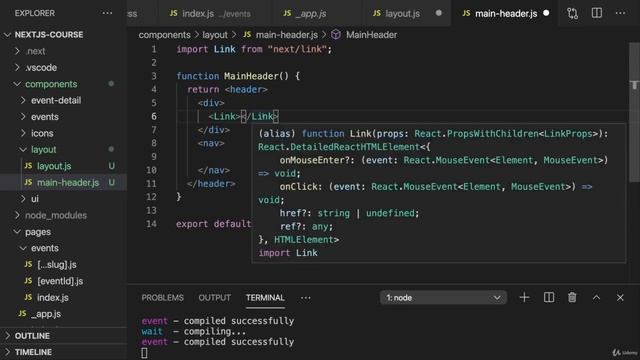Split the editor right

click(597, 13)
